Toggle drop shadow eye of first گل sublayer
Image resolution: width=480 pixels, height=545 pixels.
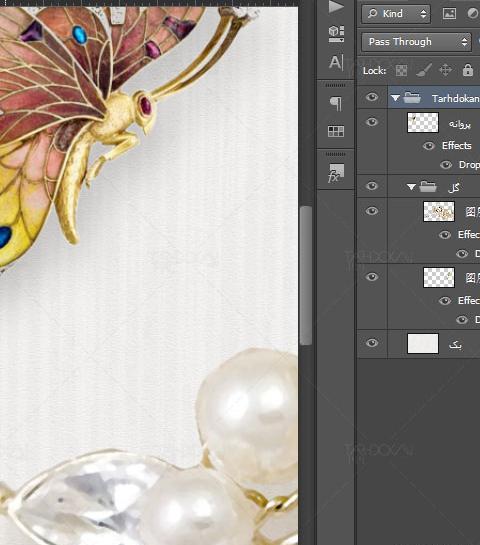(x=462, y=254)
